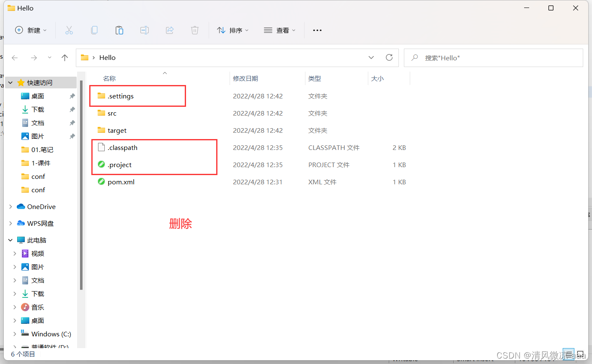Expand the Windows (C:) drive node
This screenshot has height=364, width=592.
coord(15,334)
